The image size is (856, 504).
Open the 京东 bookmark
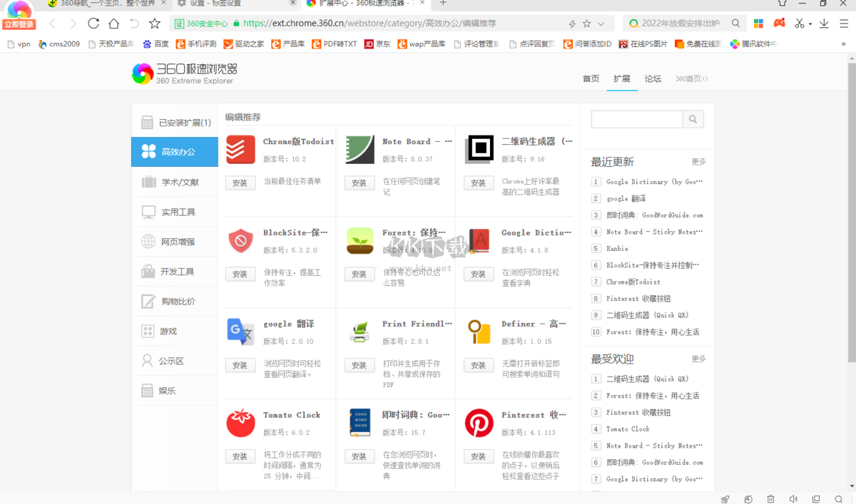point(377,44)
